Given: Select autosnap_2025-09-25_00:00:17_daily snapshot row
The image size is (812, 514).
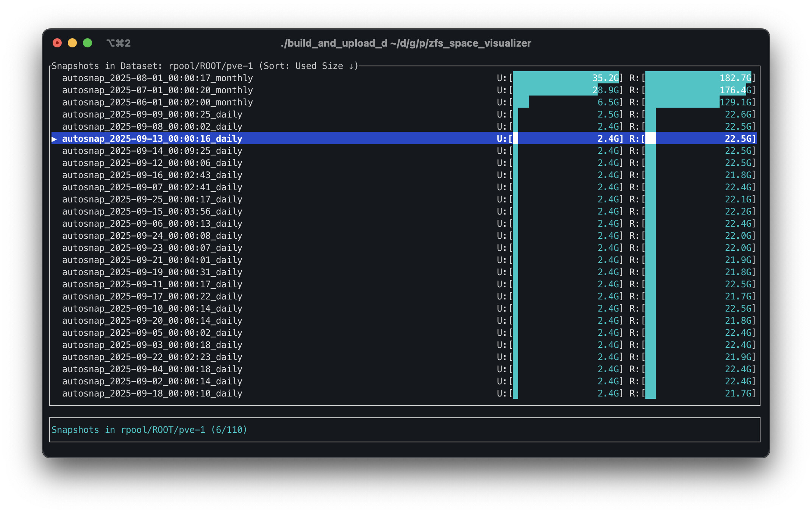Looking at the screenshot, I should tap(152, 199).
